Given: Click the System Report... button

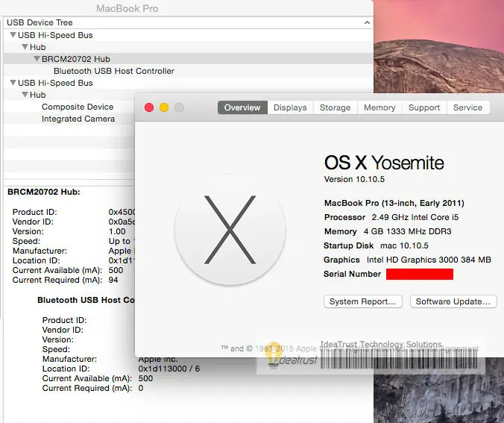Looking at the screenshot, I should tap(363, 301).
